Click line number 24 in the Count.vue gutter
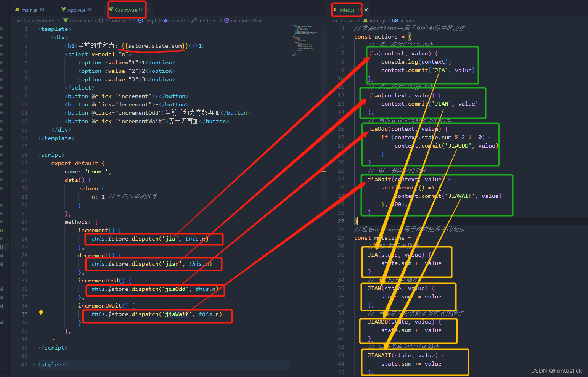The height and width of the screenshot is (377, 588). pos(24,222)
